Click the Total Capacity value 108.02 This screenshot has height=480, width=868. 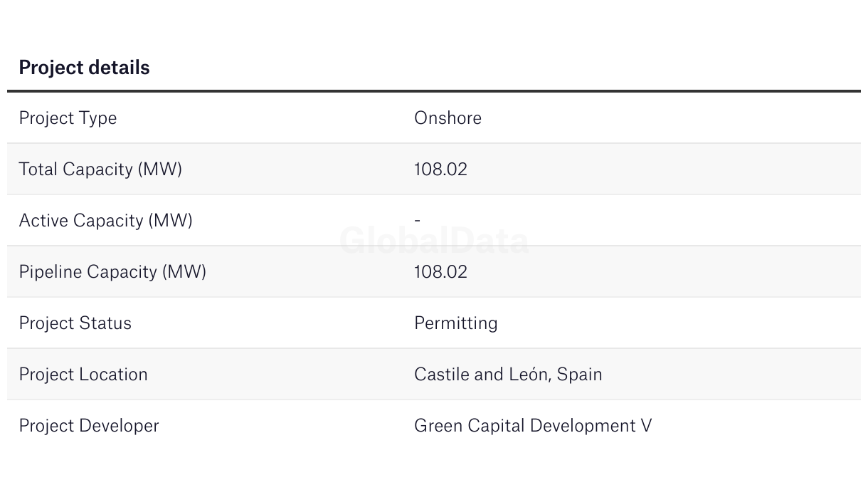click(440, 169)
